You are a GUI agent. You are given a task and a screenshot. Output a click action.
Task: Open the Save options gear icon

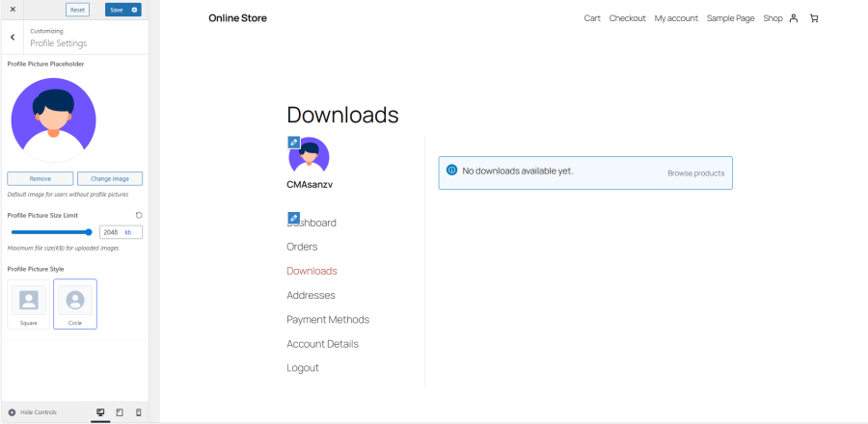[134, 10]
